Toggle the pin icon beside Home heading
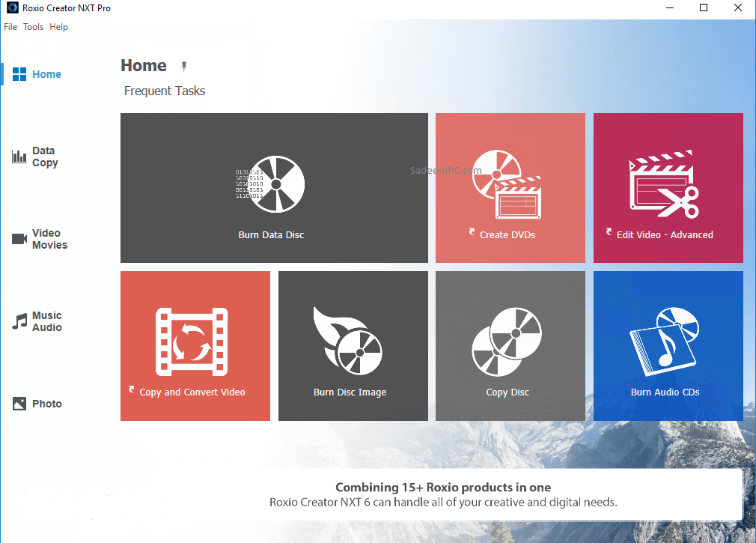Screen dimensions: 756x543 click(x=184, y=67)
